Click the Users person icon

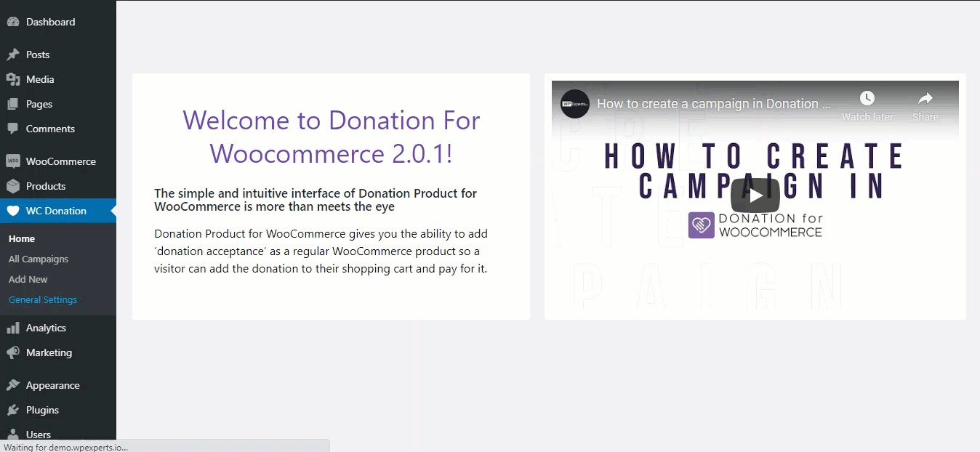(13, 435)
